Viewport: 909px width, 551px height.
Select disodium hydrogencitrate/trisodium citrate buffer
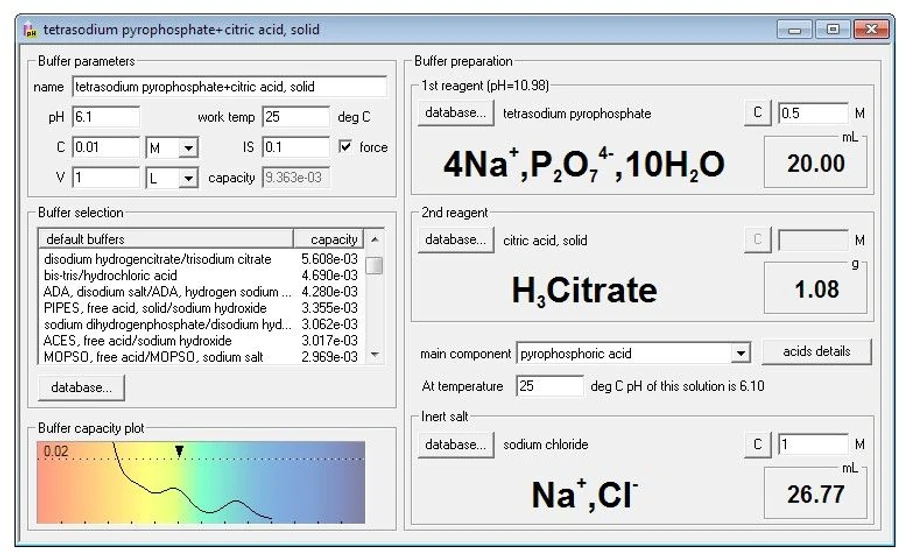(x=201, y=259)
